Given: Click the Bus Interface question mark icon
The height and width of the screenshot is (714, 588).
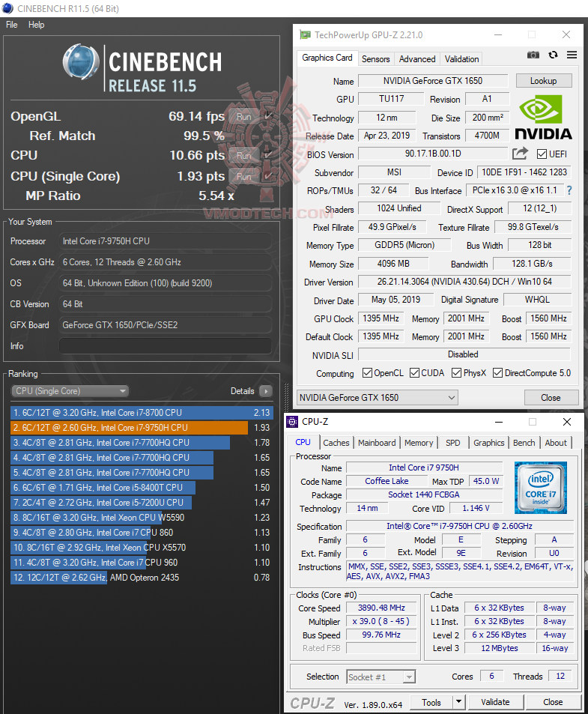Looking at the screenshot, I should 569,190.
